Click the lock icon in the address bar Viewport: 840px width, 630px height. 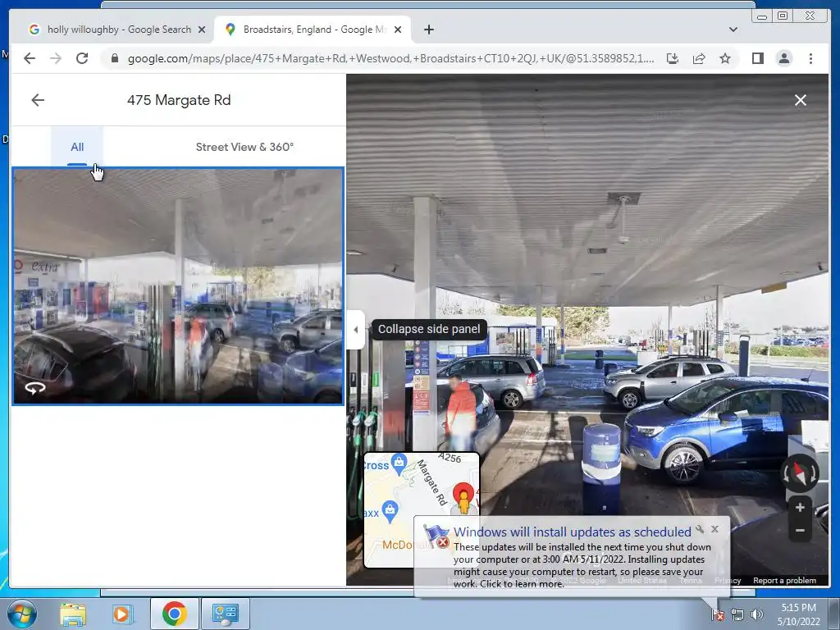(114, 58)
